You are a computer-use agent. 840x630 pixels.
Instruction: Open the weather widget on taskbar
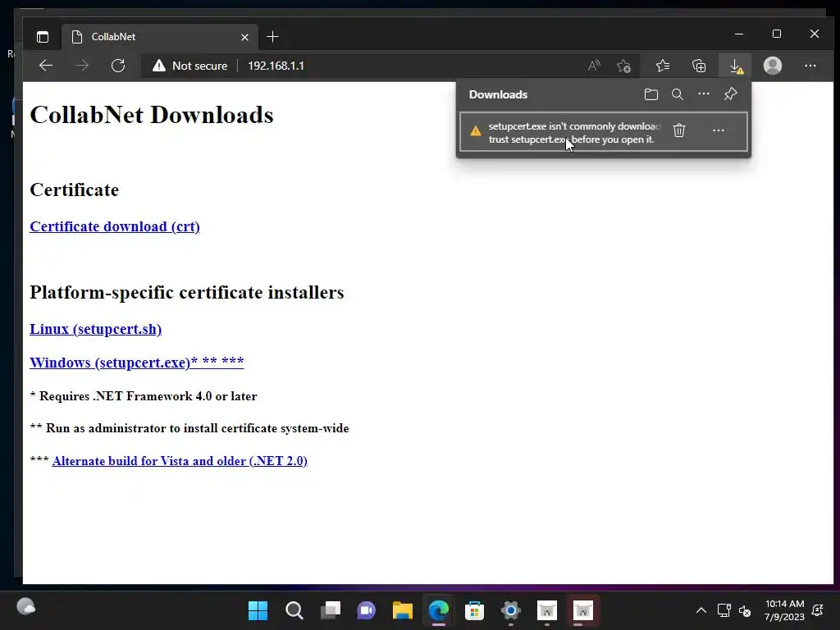tap(25, 607)
